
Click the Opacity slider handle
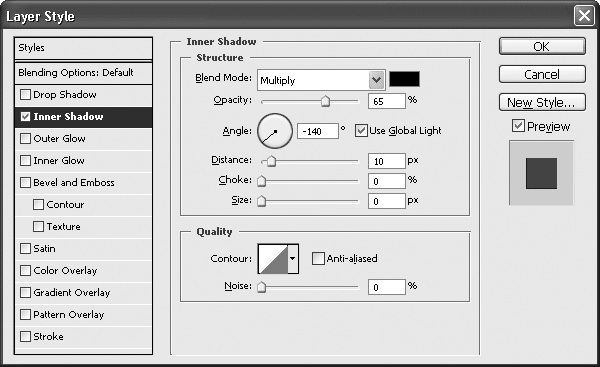tap(325, 101)
